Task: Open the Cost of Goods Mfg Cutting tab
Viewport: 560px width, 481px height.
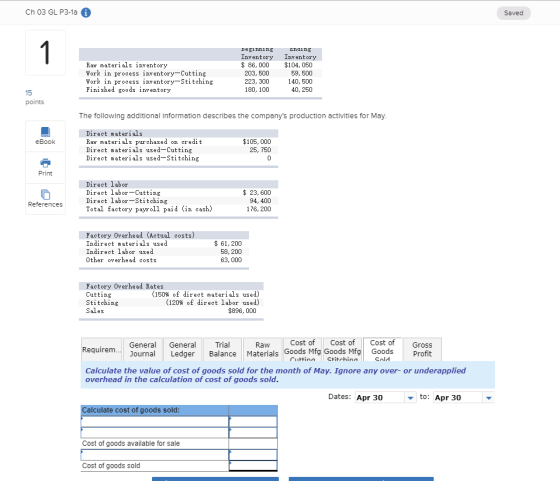Action: (302, 349)
